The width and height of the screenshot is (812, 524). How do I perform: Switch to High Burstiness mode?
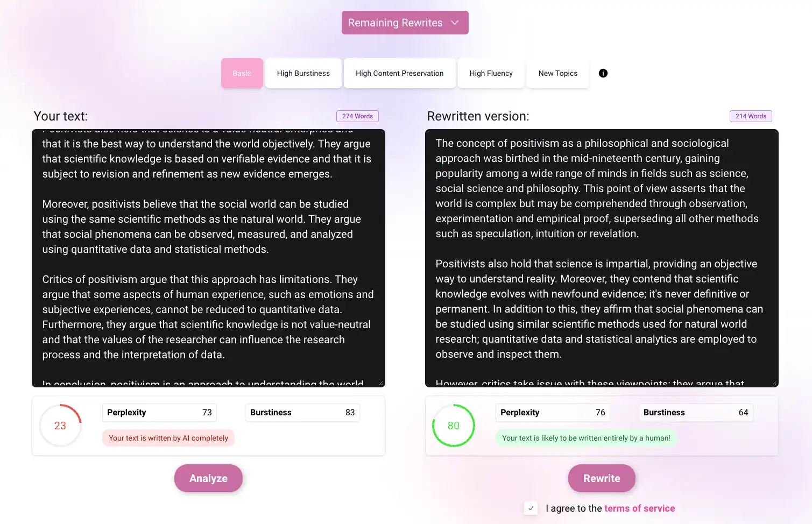[303, 73]
